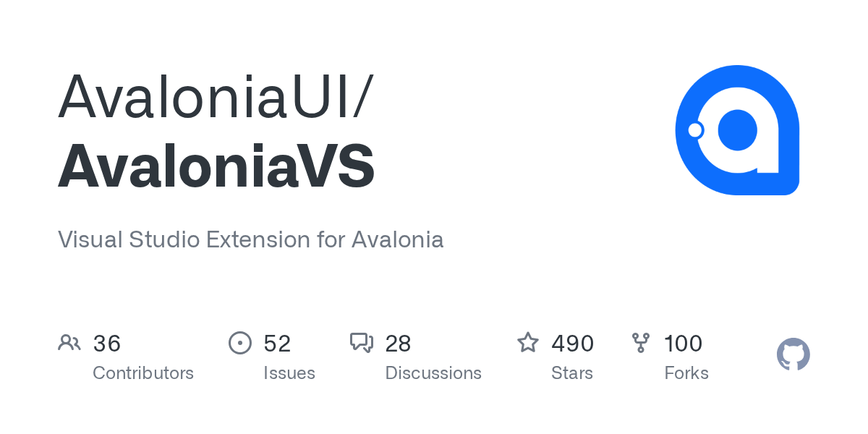Viewport: 868px width, 434px height.
Task: Click the Avalonia logo image
Action: pos(737,130)
